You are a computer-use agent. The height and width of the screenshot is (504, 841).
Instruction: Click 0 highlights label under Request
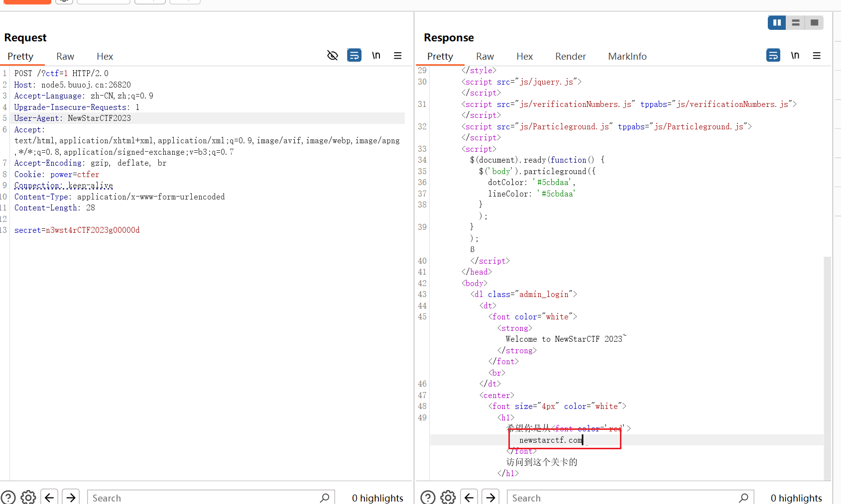(x=377, y=498)
